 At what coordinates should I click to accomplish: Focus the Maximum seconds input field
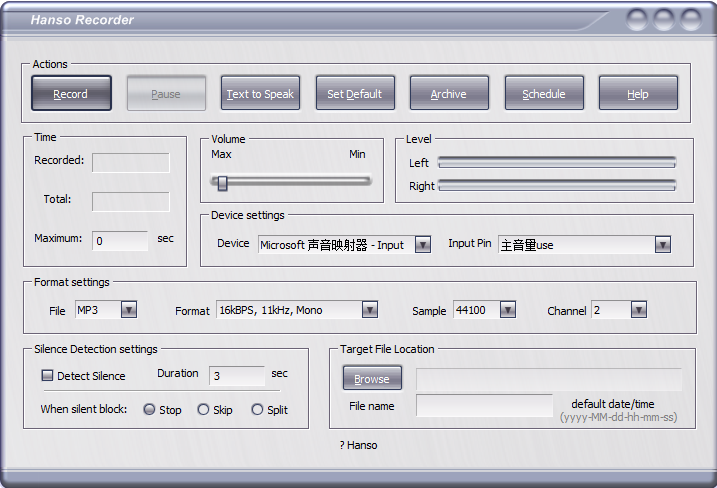point(120,241)
